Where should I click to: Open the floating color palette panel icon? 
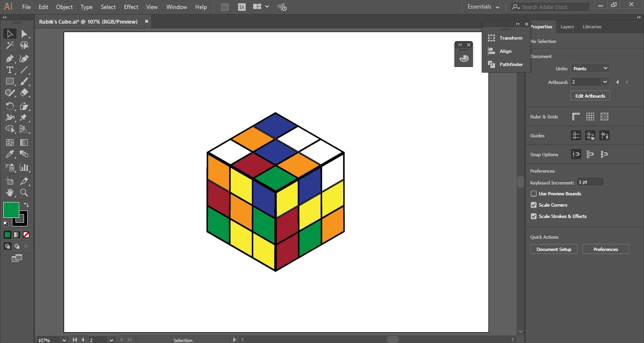tap(464, 58)
